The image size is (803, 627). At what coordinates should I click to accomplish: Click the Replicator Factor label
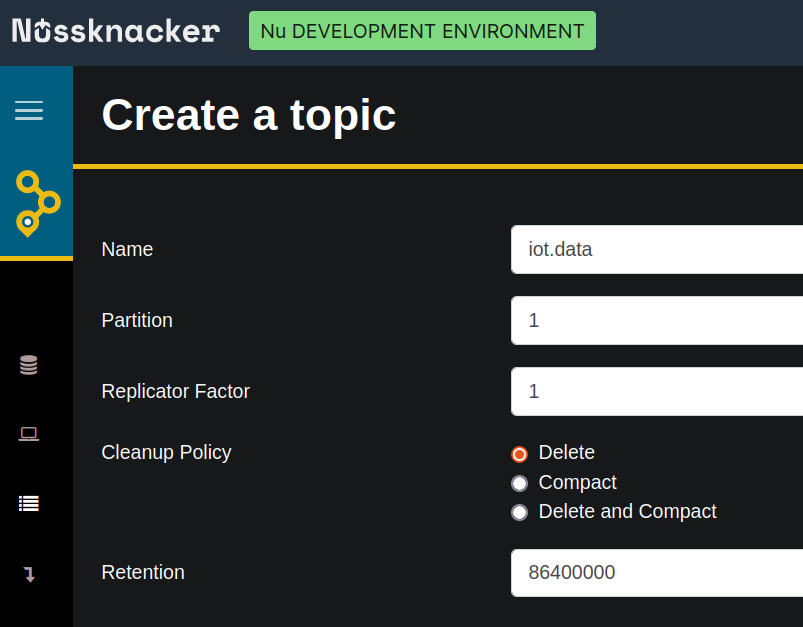pos(176,391)
